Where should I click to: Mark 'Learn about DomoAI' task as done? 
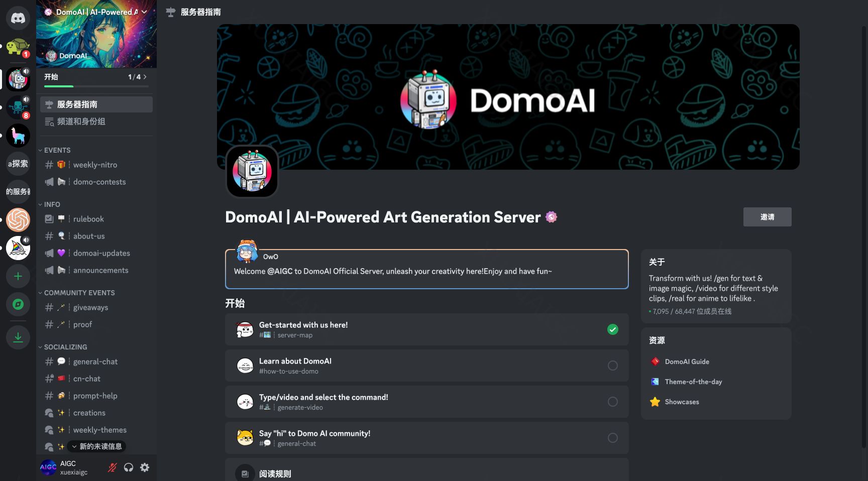point(612,366)
